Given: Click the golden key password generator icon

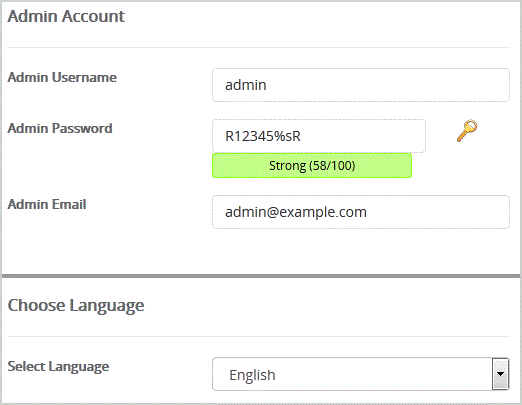Looking at the screenshot, I should [467, 131].
